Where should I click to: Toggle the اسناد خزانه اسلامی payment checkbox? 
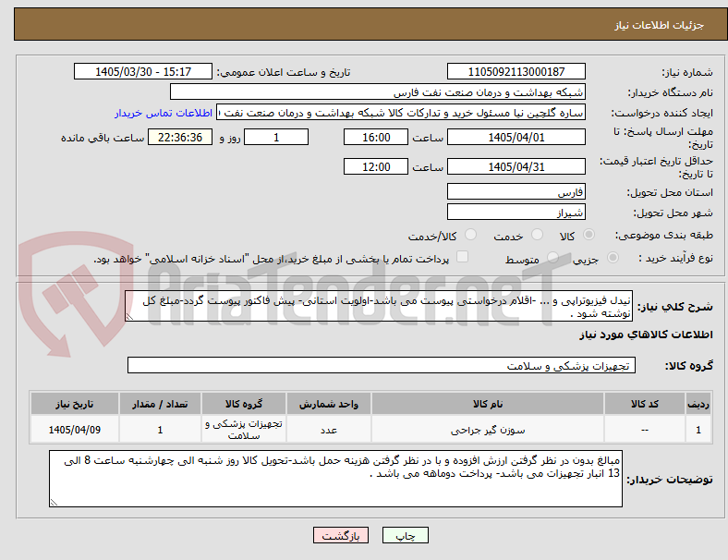[x=463, y=257]
